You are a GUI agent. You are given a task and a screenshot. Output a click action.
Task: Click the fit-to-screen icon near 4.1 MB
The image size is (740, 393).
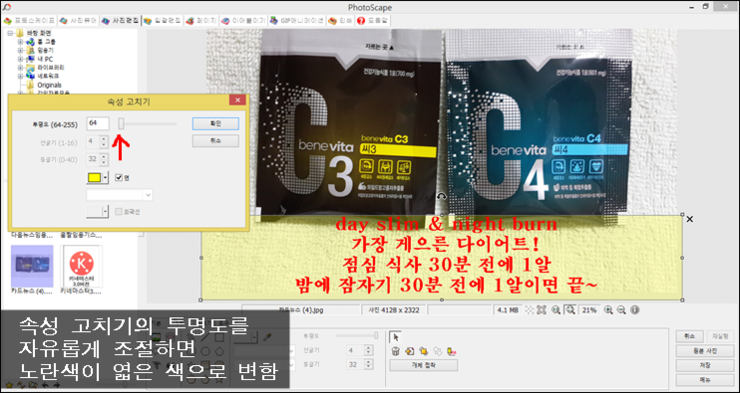point(541,310)
